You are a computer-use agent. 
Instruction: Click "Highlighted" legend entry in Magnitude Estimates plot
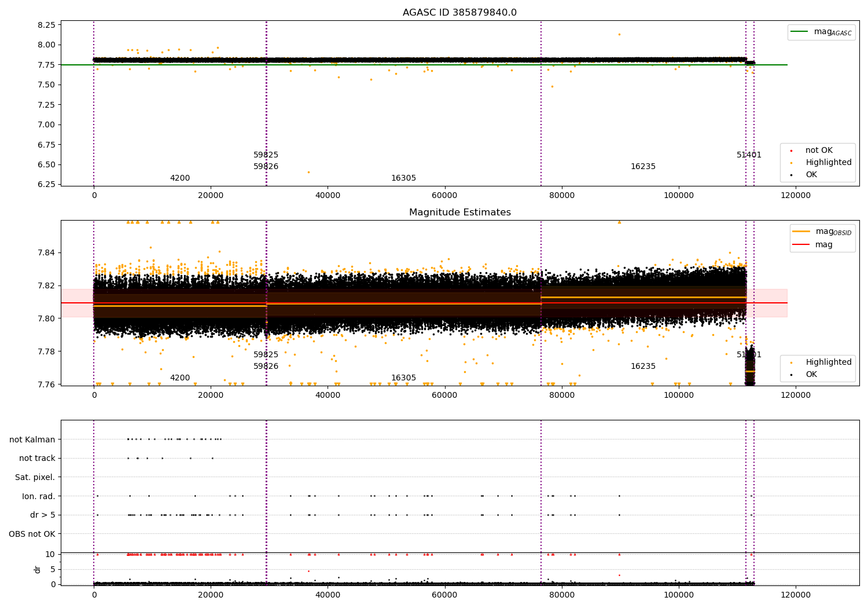coord(819,362)
